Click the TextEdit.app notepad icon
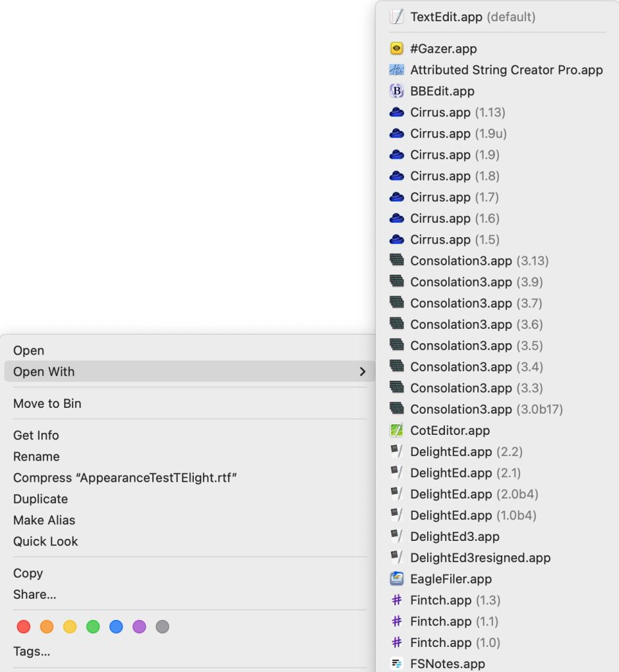The height and width of the screenshot is (672, 619). pos(396,17)
